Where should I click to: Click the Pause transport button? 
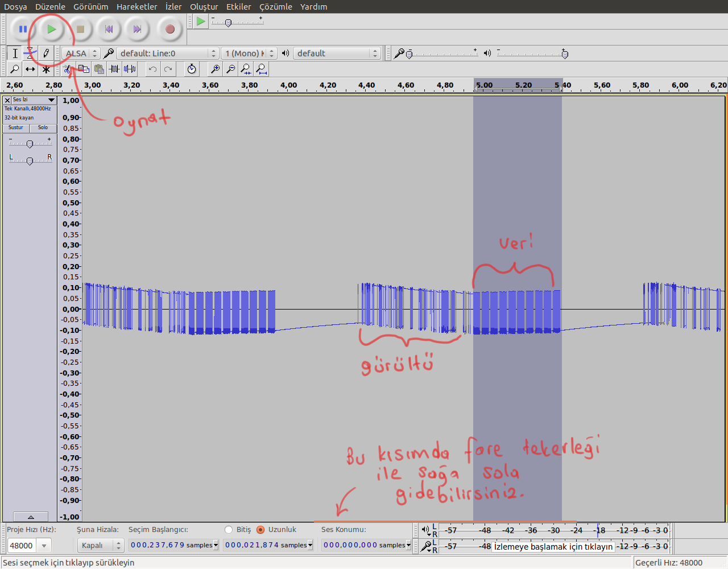(23, 29)
